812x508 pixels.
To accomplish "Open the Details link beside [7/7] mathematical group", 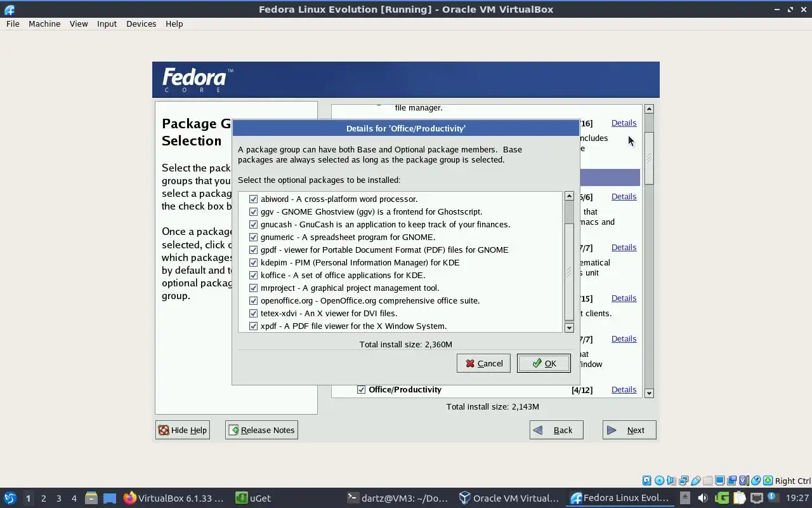I will 624,247.
